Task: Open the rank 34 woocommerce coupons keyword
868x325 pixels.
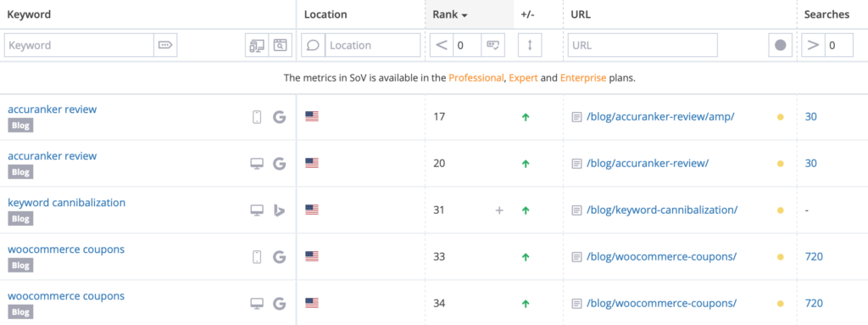Action: point(66,295)
